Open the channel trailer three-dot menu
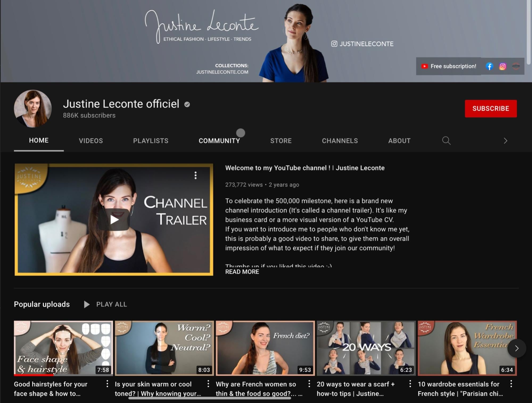 pyautogui.click(x=196, y=175)
